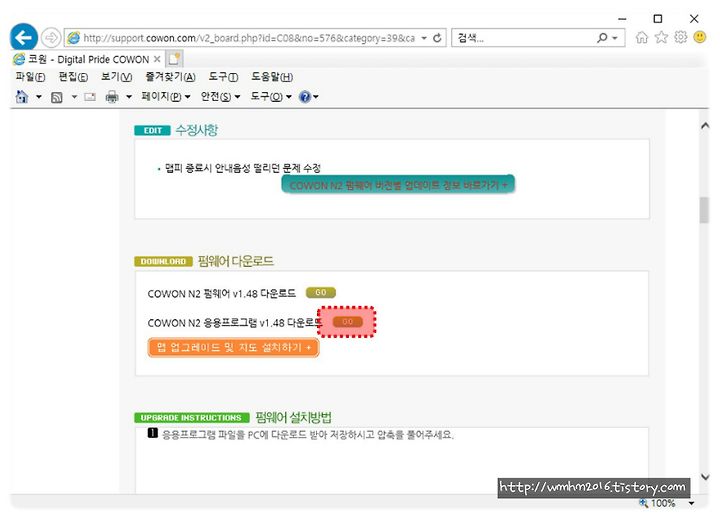Select the 코원 - Digital Pride COWON tab
Screen dimensions: 720x519
pos(87,59)
